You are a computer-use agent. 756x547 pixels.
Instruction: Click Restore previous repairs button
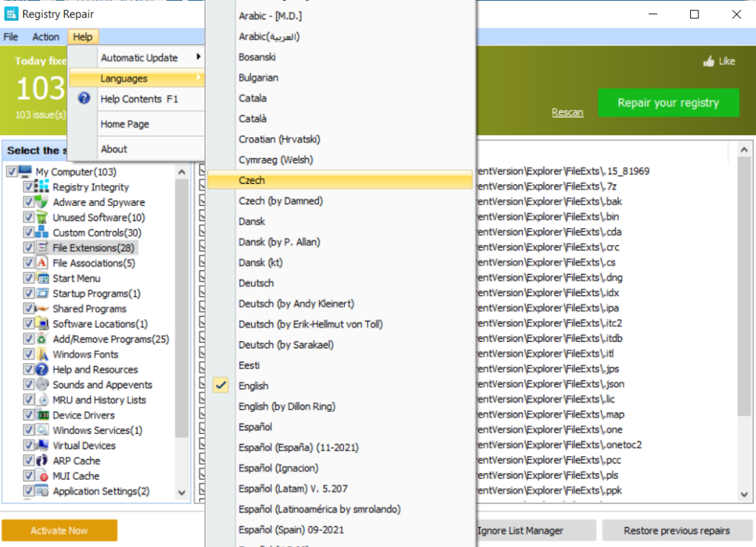677,531
